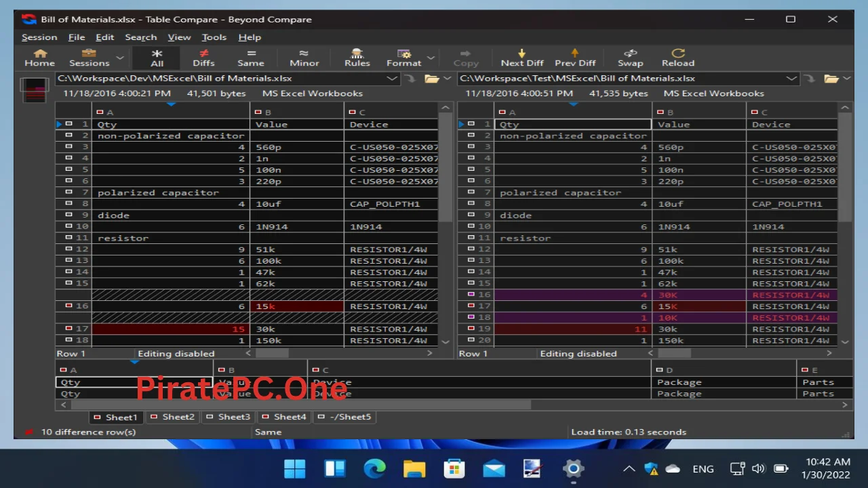This screenshot has height=488, width=868.
Task: Select left column B header
Action: click(x=297, y=112)
